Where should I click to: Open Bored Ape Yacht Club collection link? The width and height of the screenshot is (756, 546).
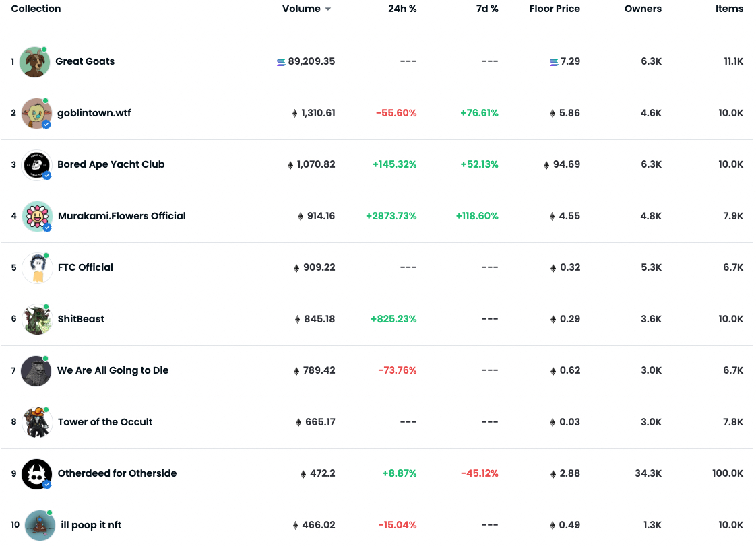coord(111,164)
